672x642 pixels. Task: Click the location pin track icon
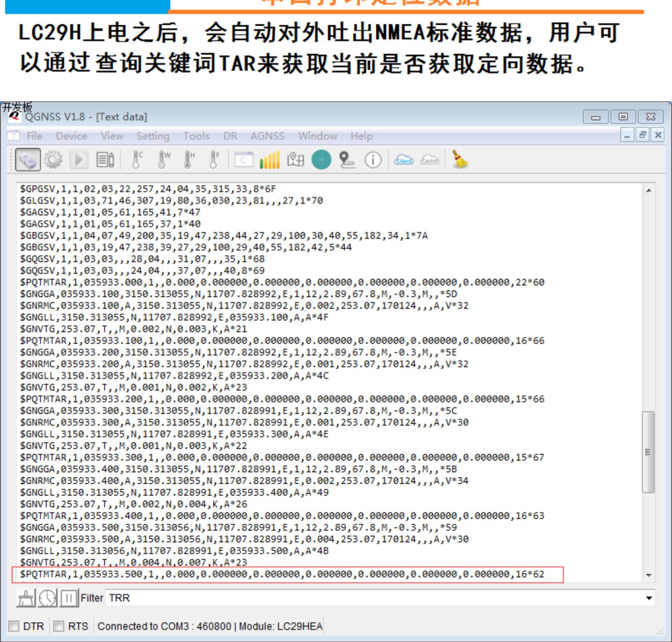(346, 160)
